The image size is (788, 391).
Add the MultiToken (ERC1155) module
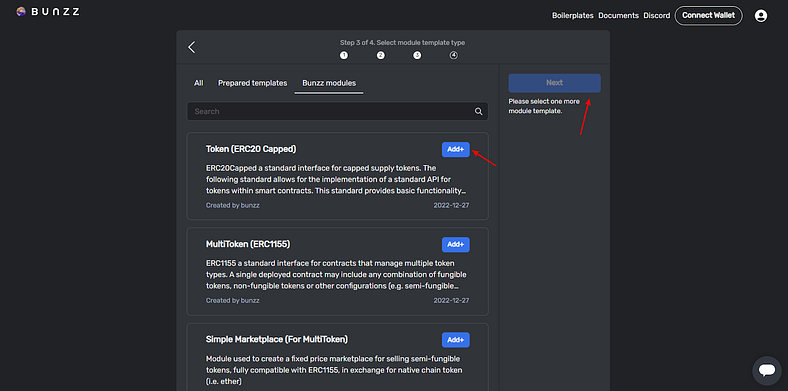pos(455,244)
